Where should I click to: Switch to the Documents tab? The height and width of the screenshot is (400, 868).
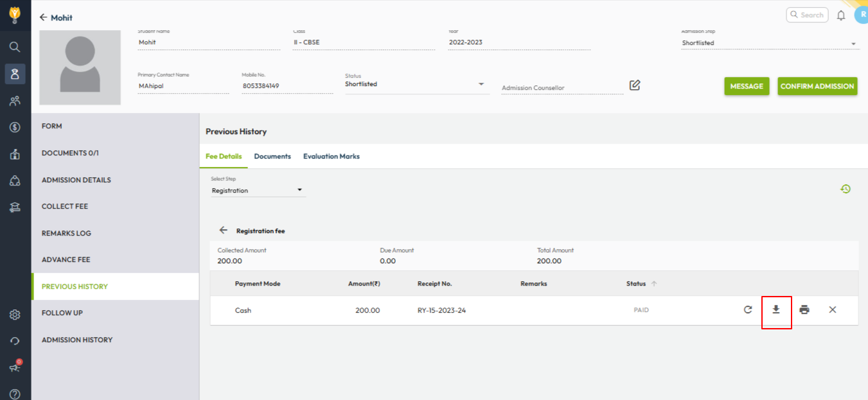click(272, 156)
